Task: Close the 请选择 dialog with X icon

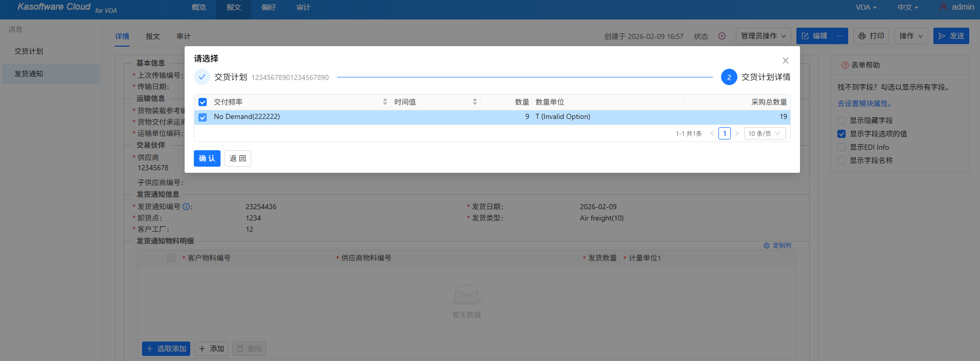Action: click(785, 61)
